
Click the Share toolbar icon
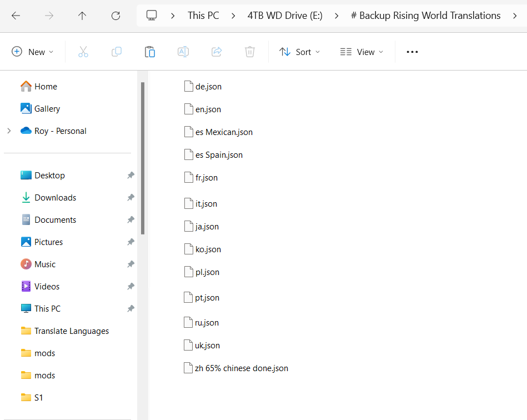pos(217,52)
